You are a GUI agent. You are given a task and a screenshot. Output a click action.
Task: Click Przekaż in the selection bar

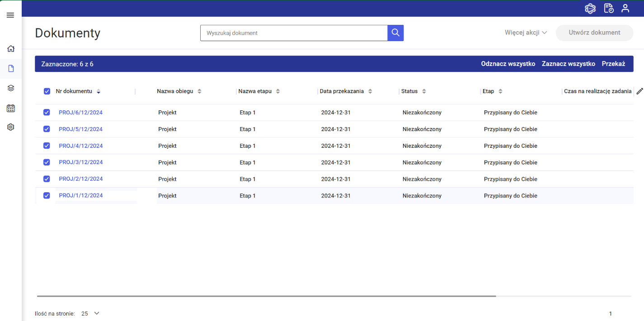pyautogui.click(x=613, y=64)
